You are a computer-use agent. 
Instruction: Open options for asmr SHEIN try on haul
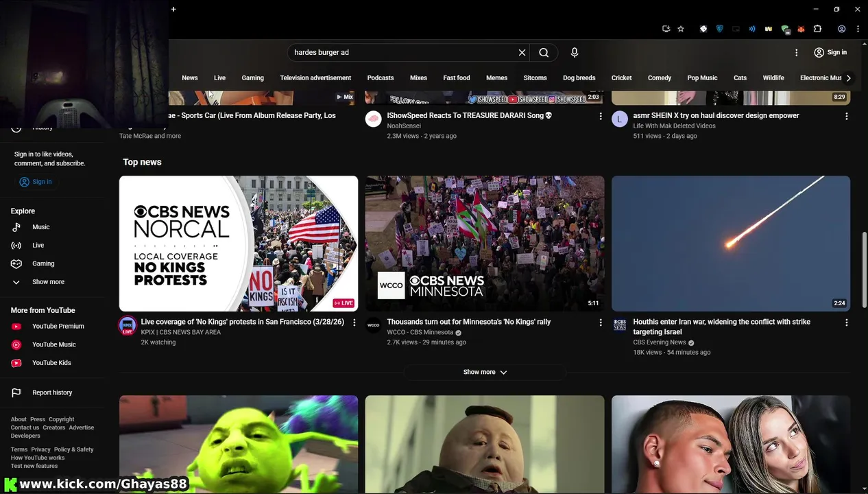click(x=847, y=116)
